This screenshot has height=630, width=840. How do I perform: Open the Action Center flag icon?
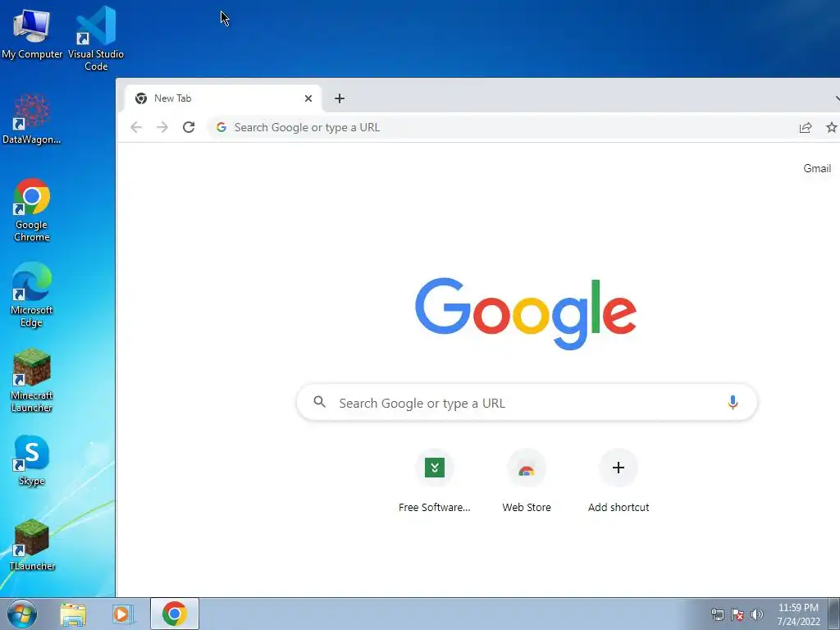737,614
